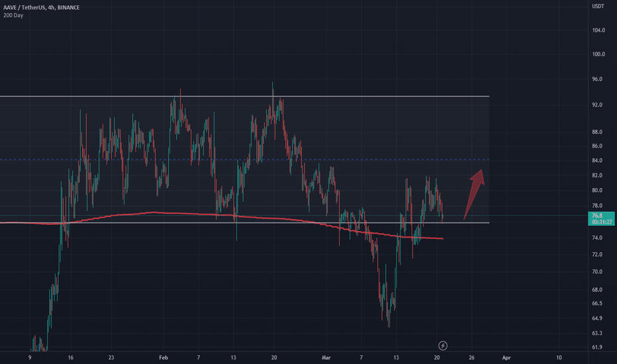Click the 72.0 price axis label
The image size is (617, 364).
click(x=597, y=255)
